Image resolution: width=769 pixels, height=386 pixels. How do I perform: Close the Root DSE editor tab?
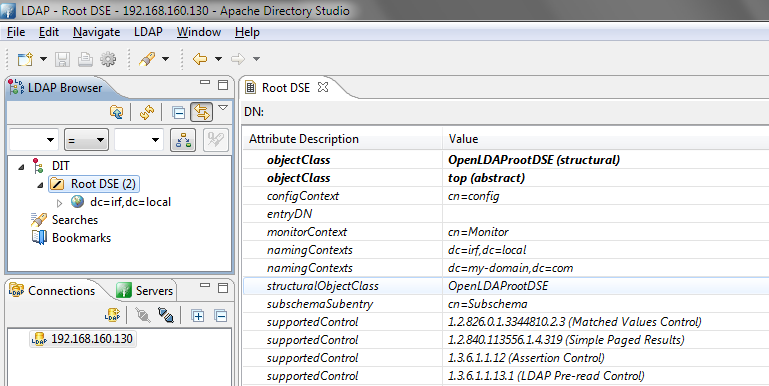tap(323, 87)
